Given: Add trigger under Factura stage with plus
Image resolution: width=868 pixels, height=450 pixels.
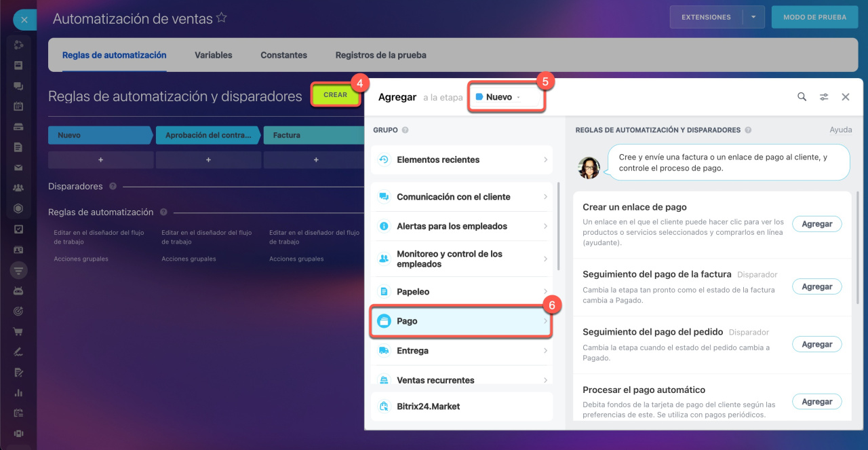Looking at the screenshot, I should tap(316, 160).
